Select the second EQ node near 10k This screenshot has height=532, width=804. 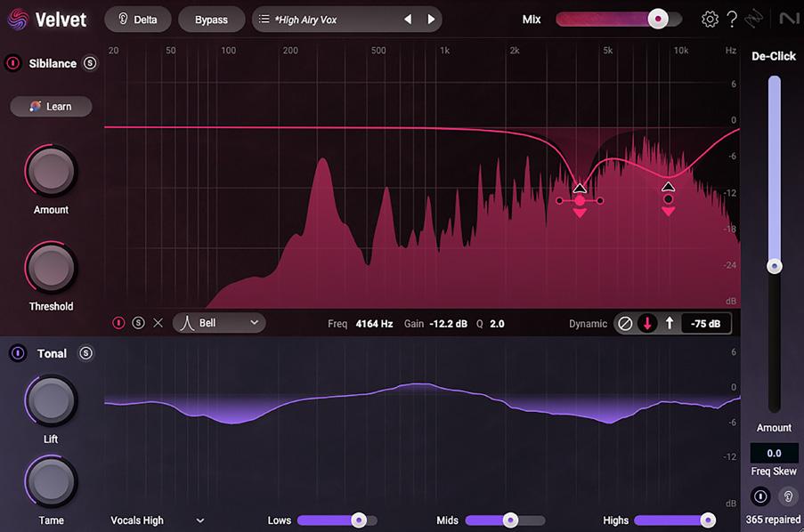click(668, 199)
